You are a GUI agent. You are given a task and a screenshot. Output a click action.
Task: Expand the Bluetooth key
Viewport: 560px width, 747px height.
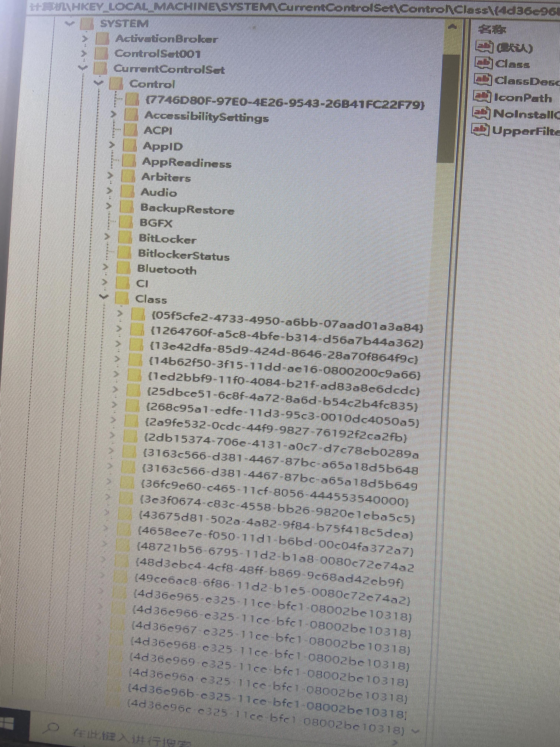coord(105,267)
